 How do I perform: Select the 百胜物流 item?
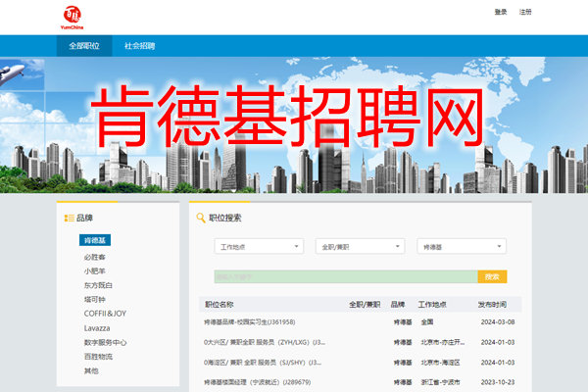[98, 357]
